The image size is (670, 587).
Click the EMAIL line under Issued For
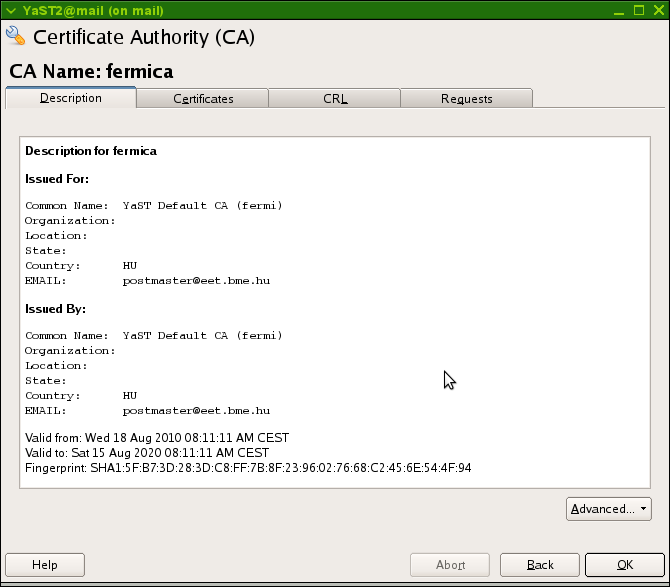pyautogui.click(x=147, y=281)
